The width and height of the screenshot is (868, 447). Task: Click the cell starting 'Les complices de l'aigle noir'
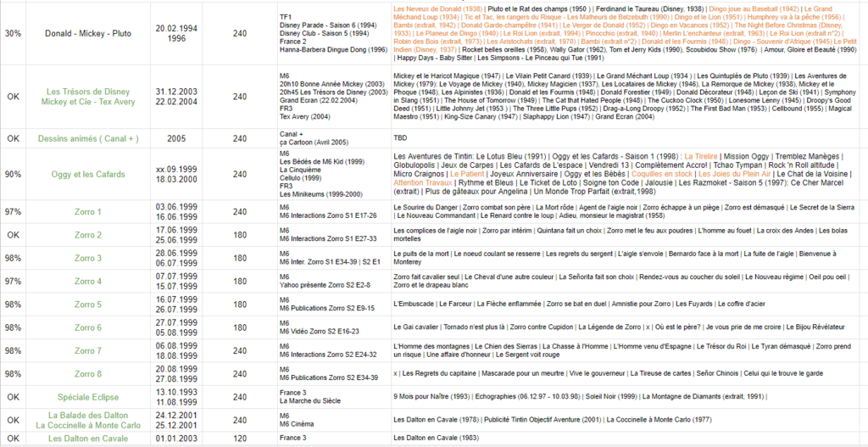coord(626,235)
